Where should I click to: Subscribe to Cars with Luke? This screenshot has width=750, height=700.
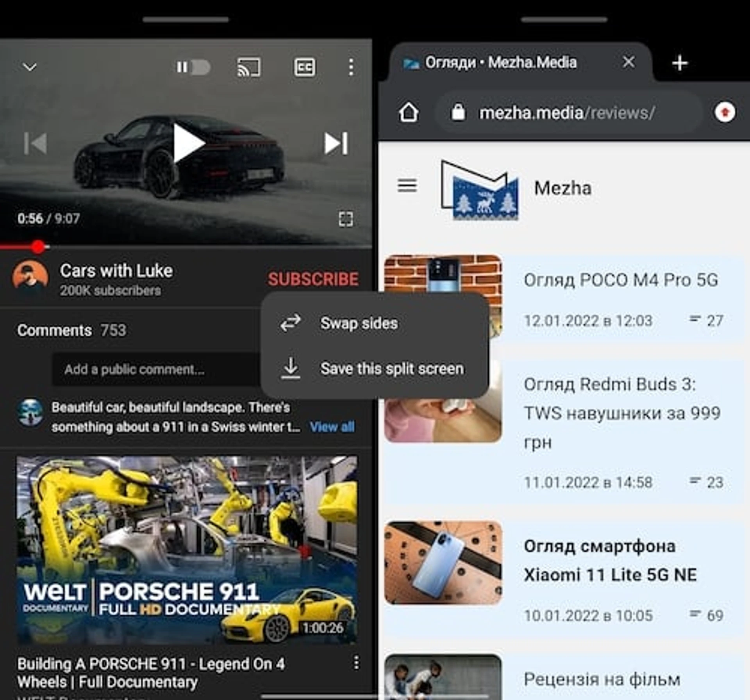point(313,279)
